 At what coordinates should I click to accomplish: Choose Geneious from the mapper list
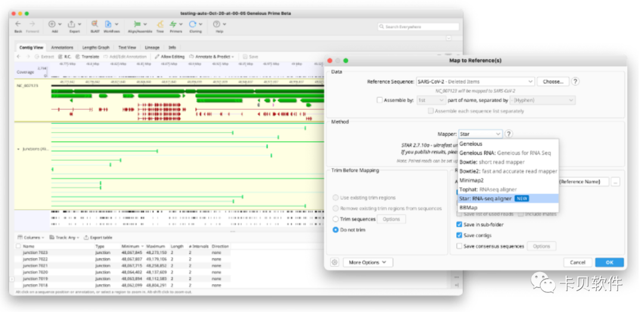pyautogui.click(x=509, y=144)
